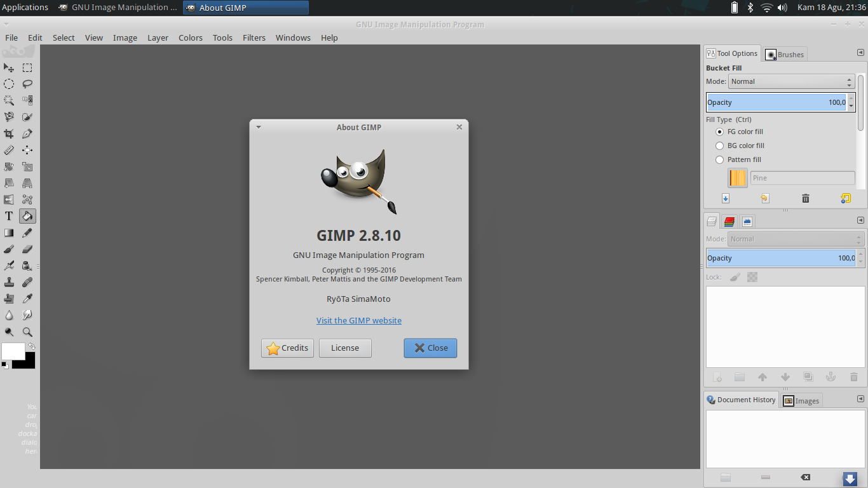Open the Tool Options tab configuration menu

860,53
